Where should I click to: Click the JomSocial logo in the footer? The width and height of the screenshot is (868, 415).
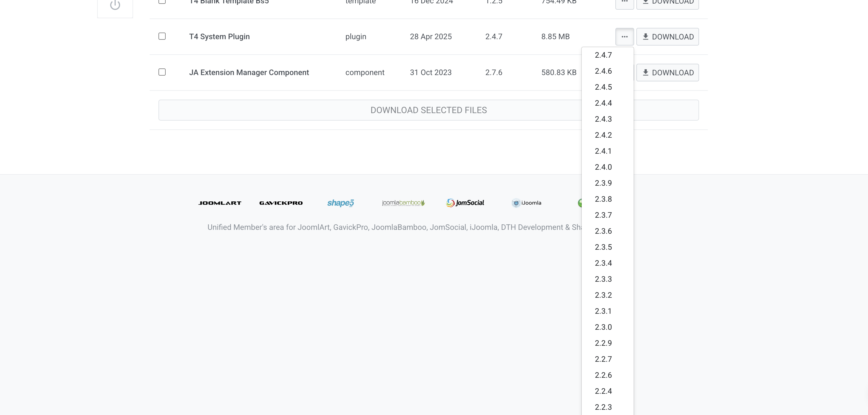(x=465, y=203)
